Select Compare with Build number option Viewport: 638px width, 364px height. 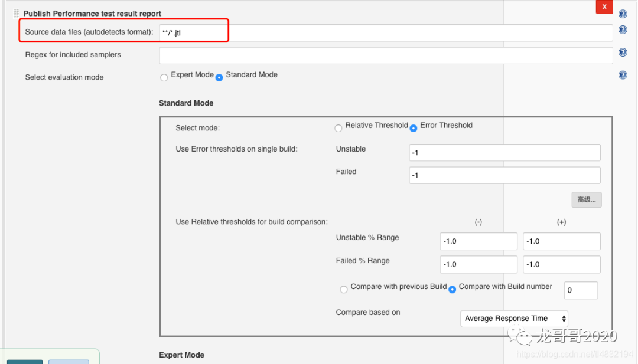click(x=453, y=289)
